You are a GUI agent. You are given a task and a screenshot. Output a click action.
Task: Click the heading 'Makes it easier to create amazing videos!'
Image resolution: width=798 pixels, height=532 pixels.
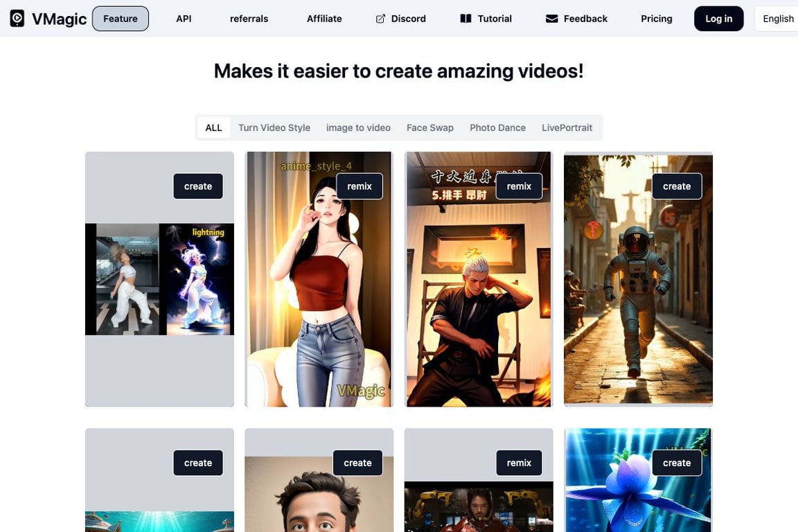398,71
